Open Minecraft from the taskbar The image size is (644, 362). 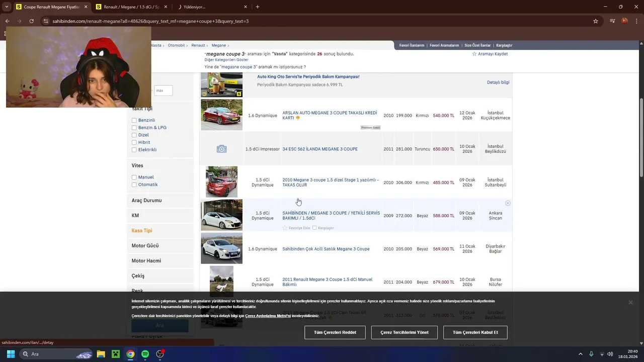pos(115,354)
